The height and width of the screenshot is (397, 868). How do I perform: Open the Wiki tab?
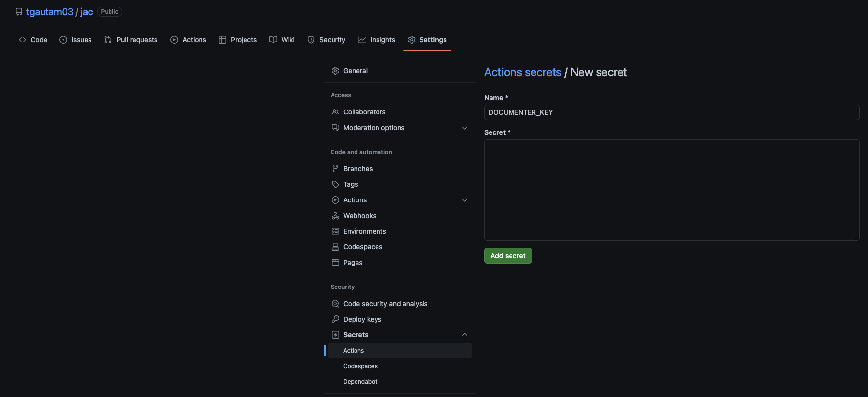coord(282,40)
